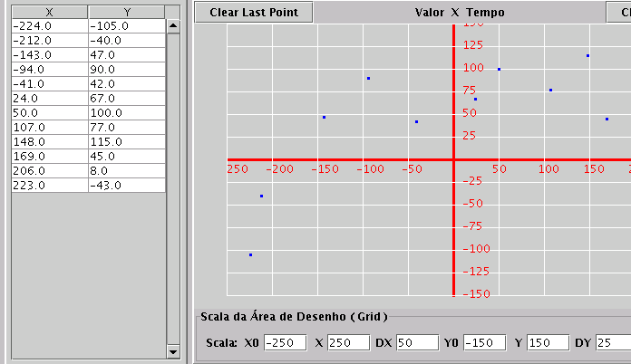Viewport: 631px width, 364px height.
Task: Click the blue plotted point at (-94, 90)
Action: (x=368, y=78)
